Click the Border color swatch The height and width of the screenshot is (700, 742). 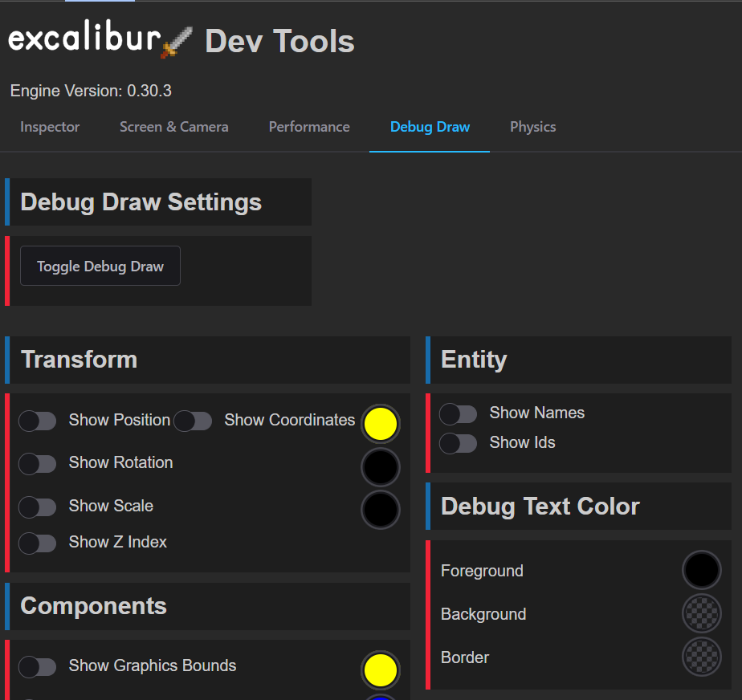701,657
